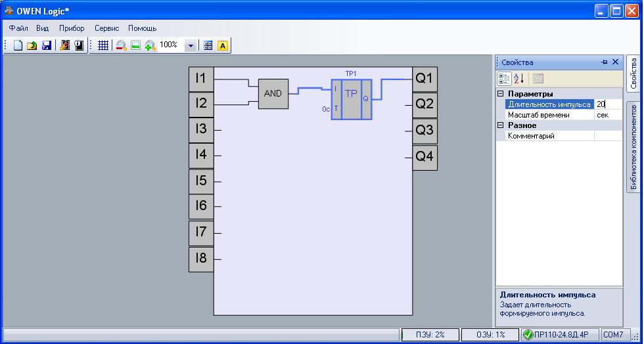Viewport: 644px width, 344px height.
Task: Select input I5
Action: point(201,181)
